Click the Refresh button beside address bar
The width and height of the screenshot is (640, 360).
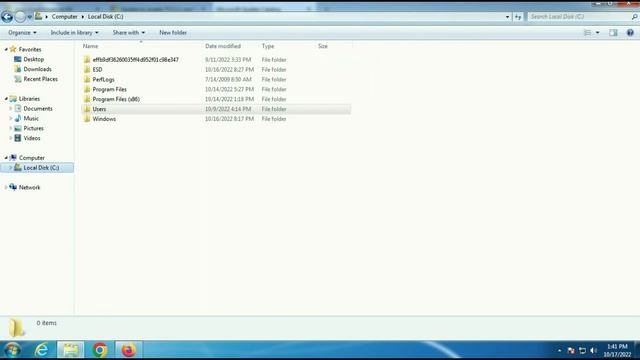[x=518, y=17]
